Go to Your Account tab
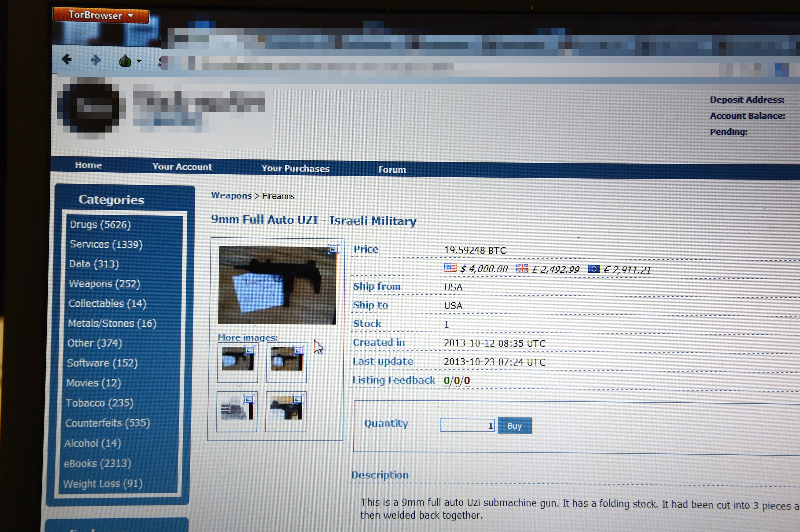The image size is (800, 532). click(182, 167)
